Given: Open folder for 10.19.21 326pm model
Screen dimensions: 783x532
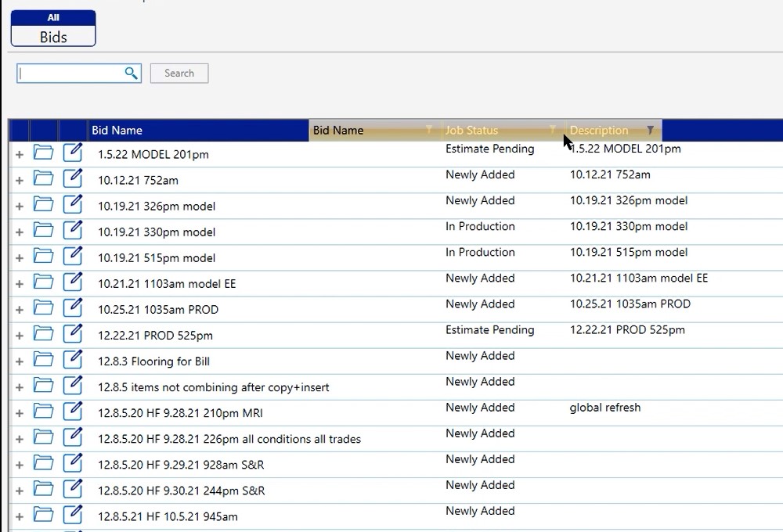Looking at the screenshot, I should 43,206.
